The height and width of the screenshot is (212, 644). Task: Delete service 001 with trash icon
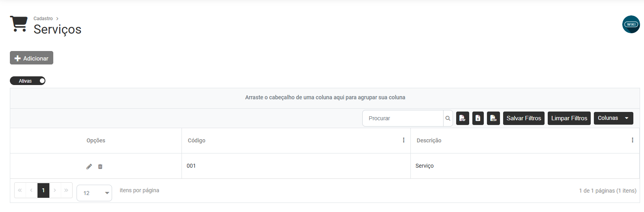click(100, 167)
